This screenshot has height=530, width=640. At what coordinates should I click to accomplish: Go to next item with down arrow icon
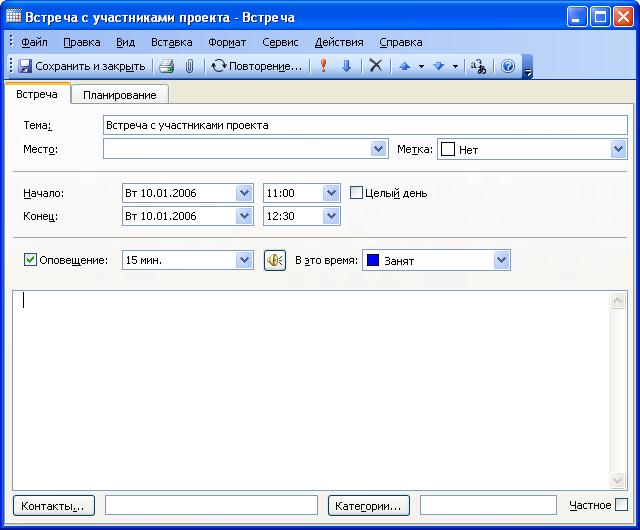(438, 66)
